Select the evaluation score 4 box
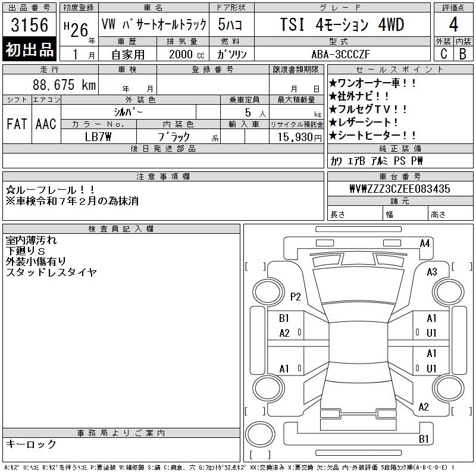This screenshot has height=476, width=476. pyautogui.click(x=452, y=25)
